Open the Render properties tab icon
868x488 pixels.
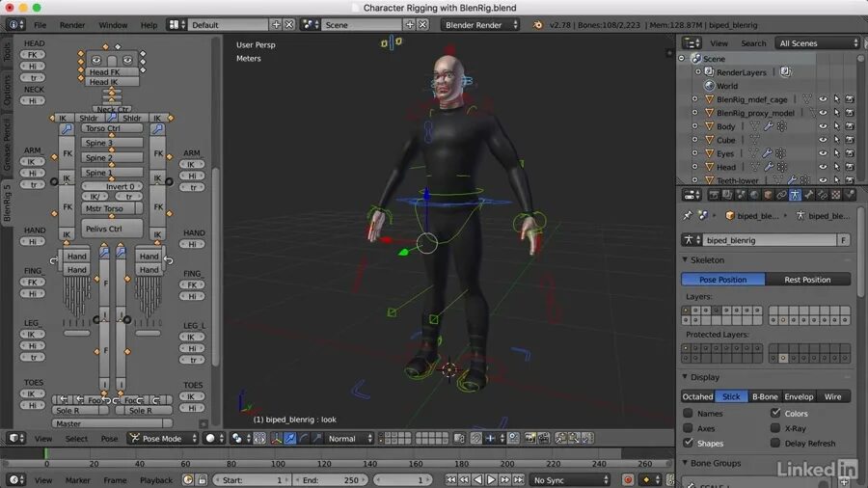[714, 195]
